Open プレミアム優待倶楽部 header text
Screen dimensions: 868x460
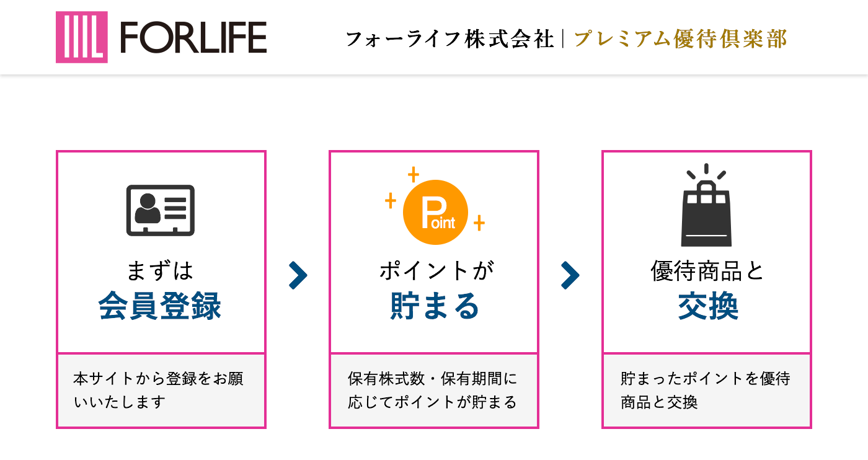point(681,39)
